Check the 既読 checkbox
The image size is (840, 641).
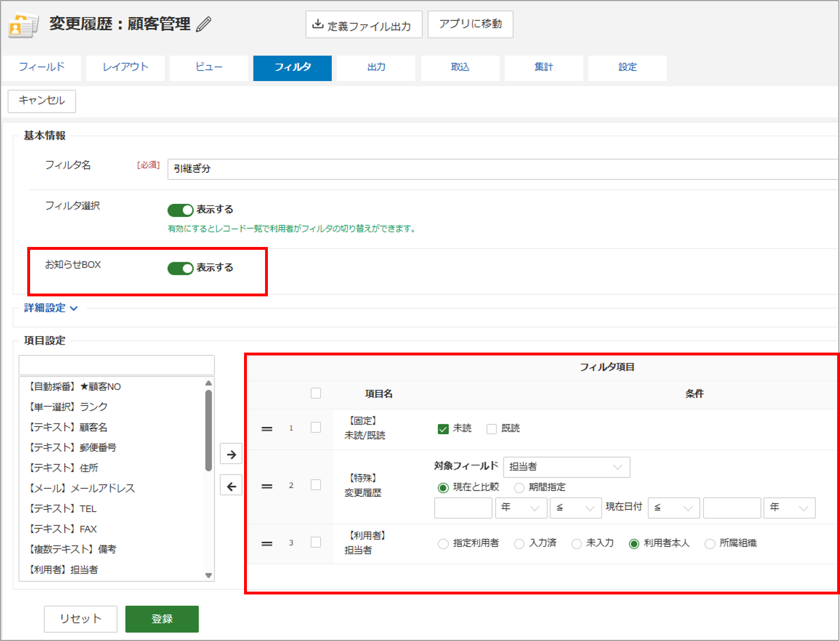click(492, 429)
